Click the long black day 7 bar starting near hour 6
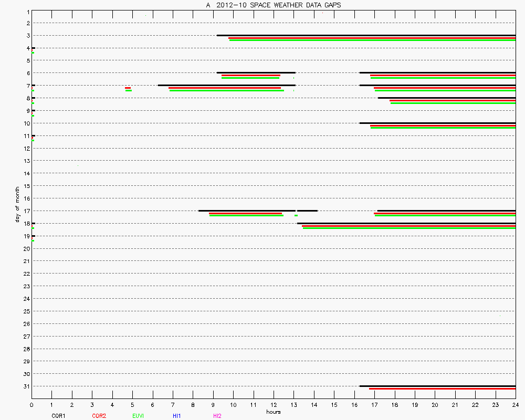 (x=226, y=85)
